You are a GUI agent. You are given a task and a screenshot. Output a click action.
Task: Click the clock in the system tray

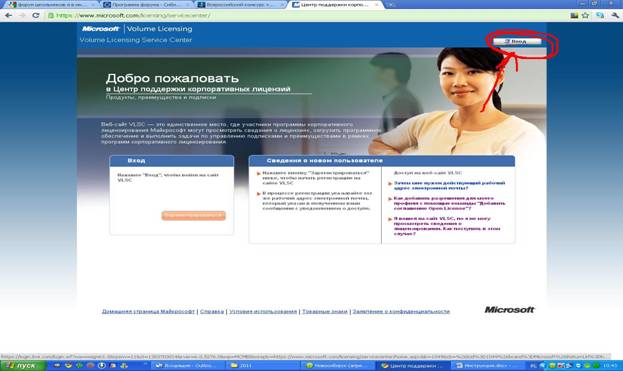click(610, 365)
